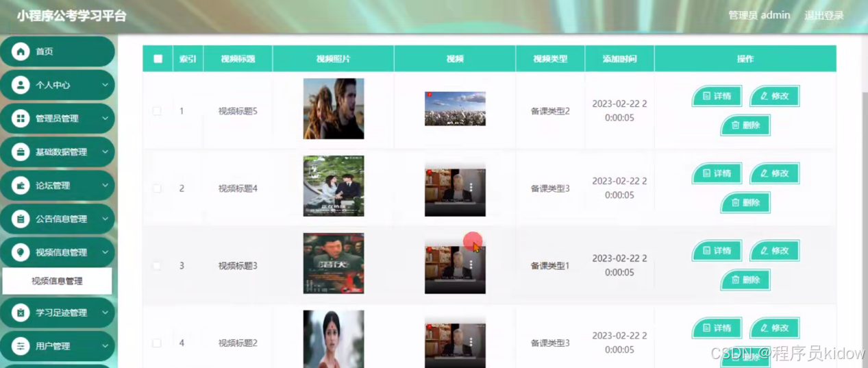The image size is (868, 368).
Task: Open the 视频标题5 picture thumbnail
Action: pyautogui.click(x=334, y=109)
